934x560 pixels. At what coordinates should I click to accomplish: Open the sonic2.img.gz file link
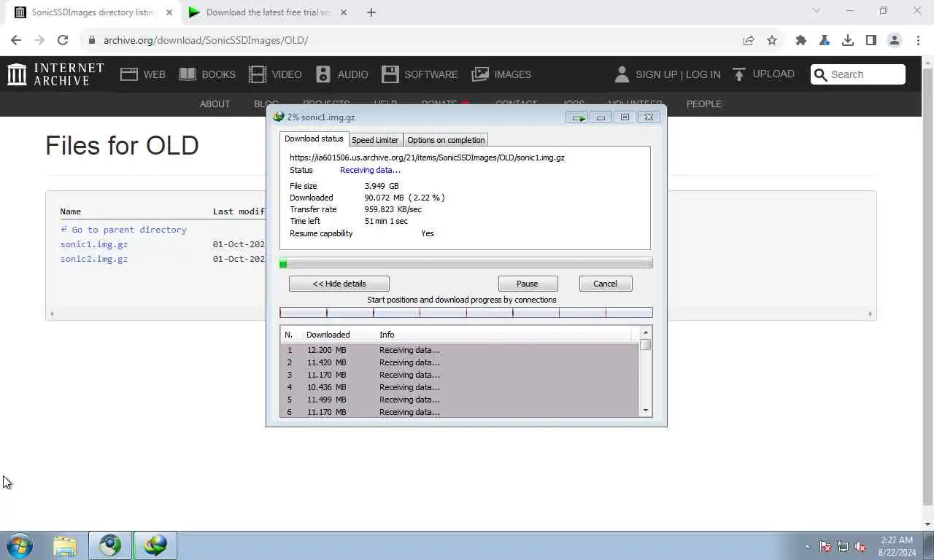click(x=94, y=259)
